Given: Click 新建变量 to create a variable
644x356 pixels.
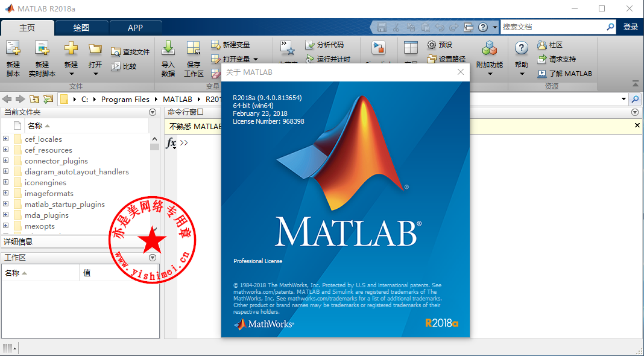Looking at the screenshot, I should tap(230, 45).
